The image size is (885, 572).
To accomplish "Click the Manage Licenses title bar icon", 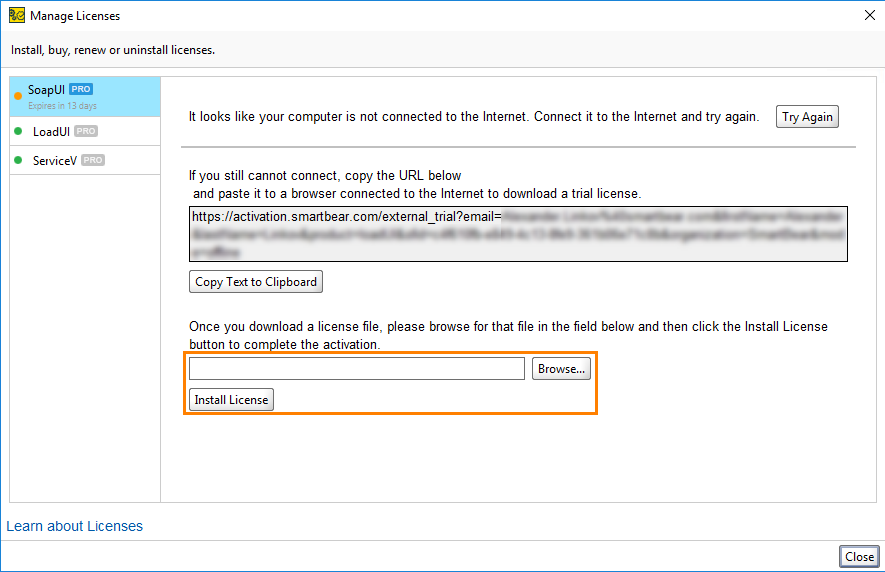I will tap(17, 15).
